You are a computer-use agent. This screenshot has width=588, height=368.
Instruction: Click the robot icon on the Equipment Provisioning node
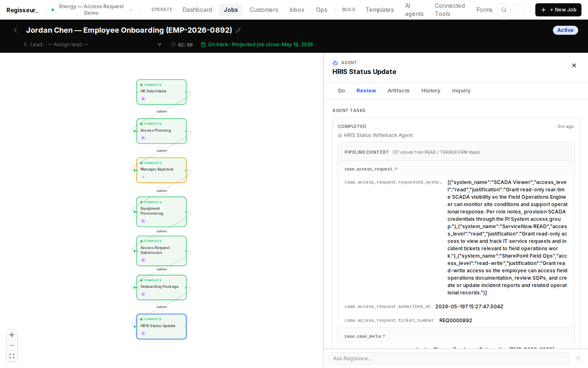click(x=143, y=221)
